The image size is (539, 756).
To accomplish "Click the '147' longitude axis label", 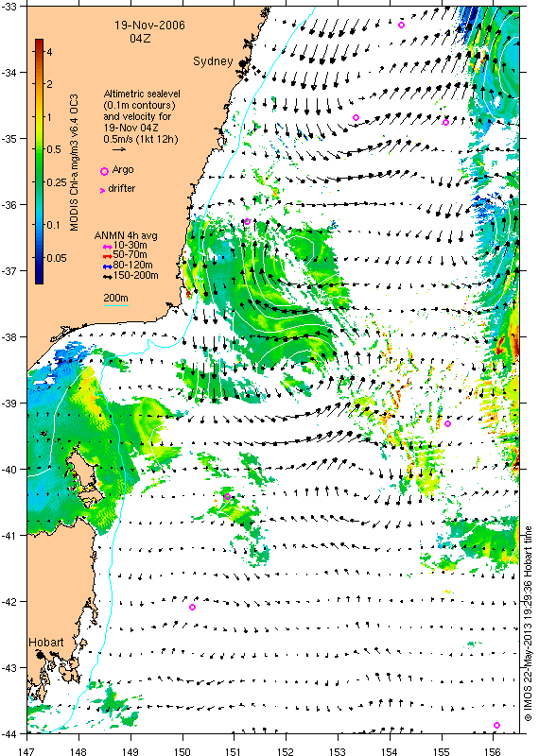I will tap(26, 750).
